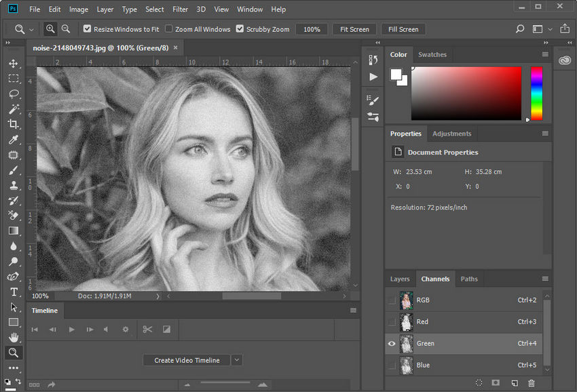
Task: Open Channels panel options menu
Action: pyautogui.click(x=545, y=279)
